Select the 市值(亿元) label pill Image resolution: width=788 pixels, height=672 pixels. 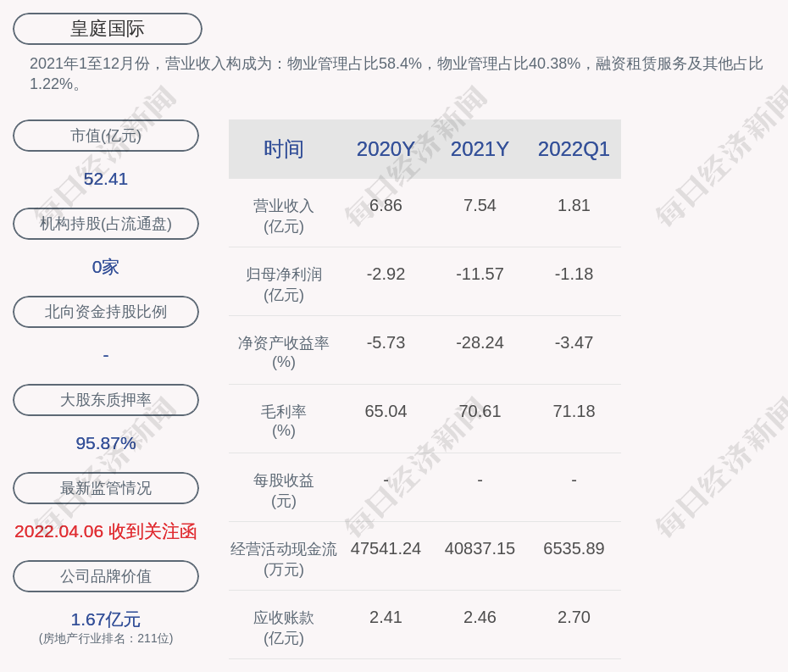click(106, 136)
